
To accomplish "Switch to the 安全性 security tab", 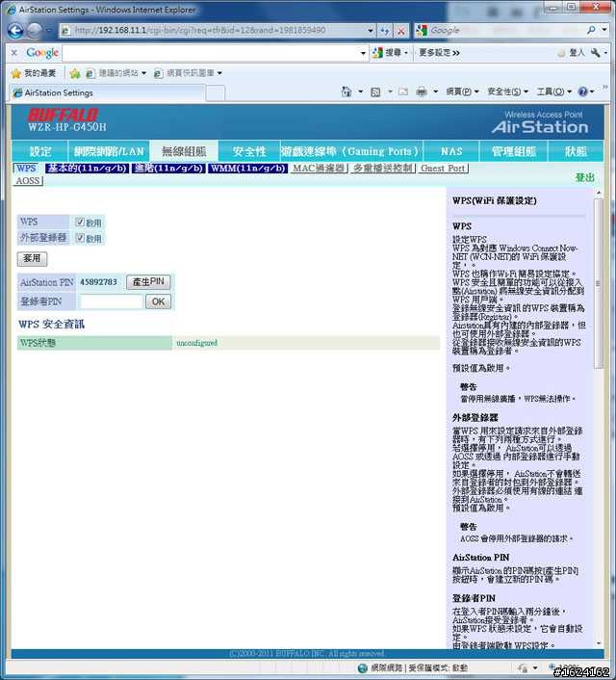I will pos(249,151).
